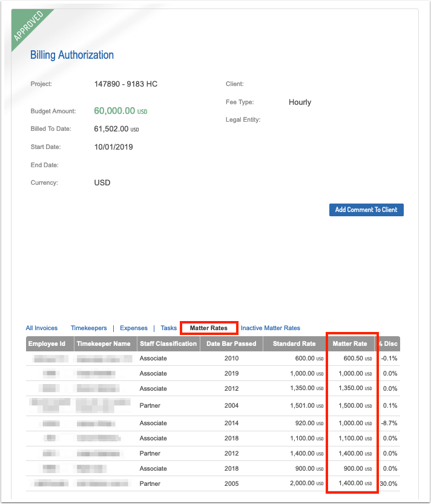431x504 pixels.
Task: Select the Matter Rates tab
Action: (x=208, y=328)
